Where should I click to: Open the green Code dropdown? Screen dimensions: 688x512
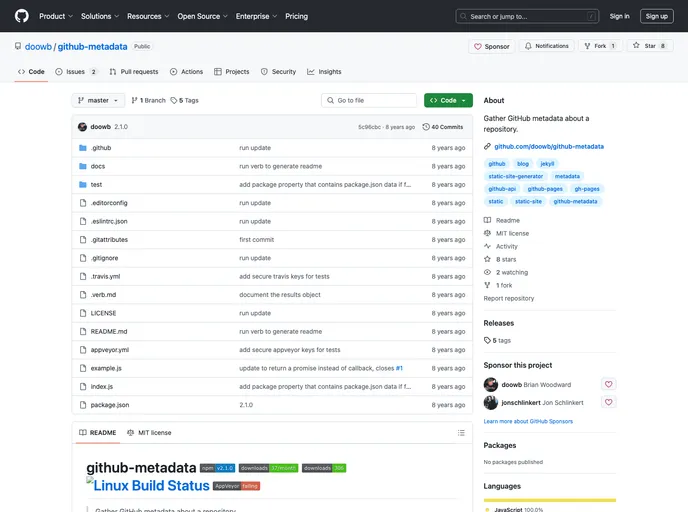click(448, 100)
